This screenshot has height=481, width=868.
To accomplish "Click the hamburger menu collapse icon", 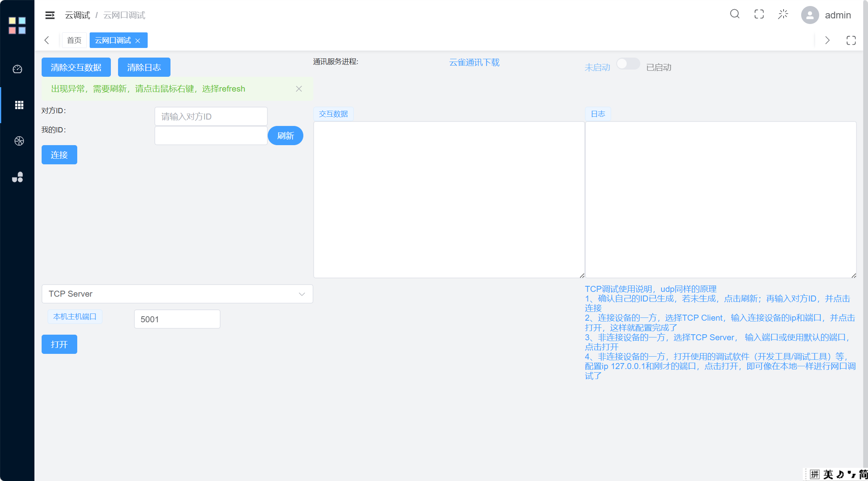I will (50, 15).
